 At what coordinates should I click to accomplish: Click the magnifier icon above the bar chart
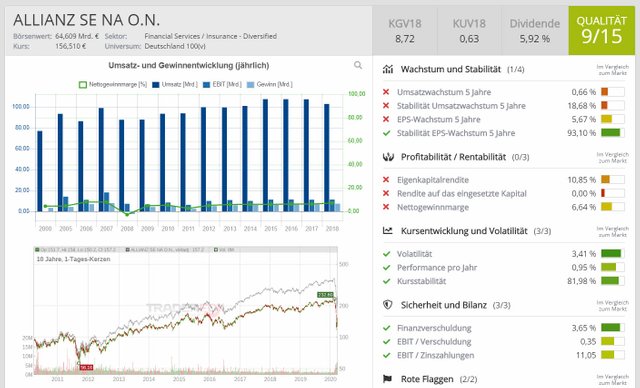pos(358,65)
